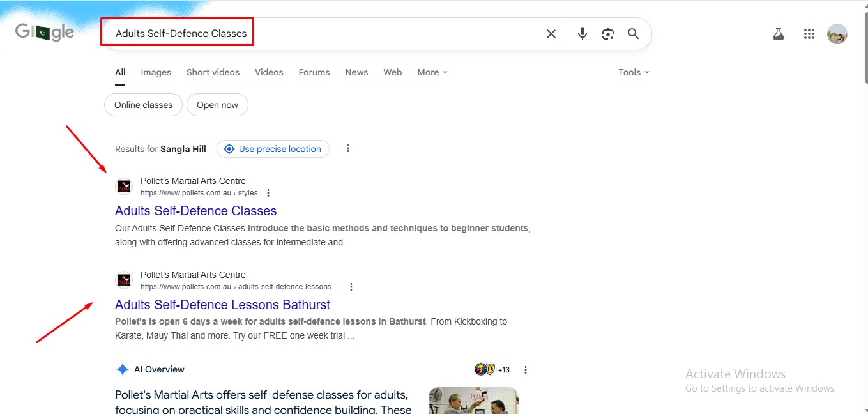Open more options for first Pollet's result
Viewport: 868px width, 414px height.
(268, 193)
